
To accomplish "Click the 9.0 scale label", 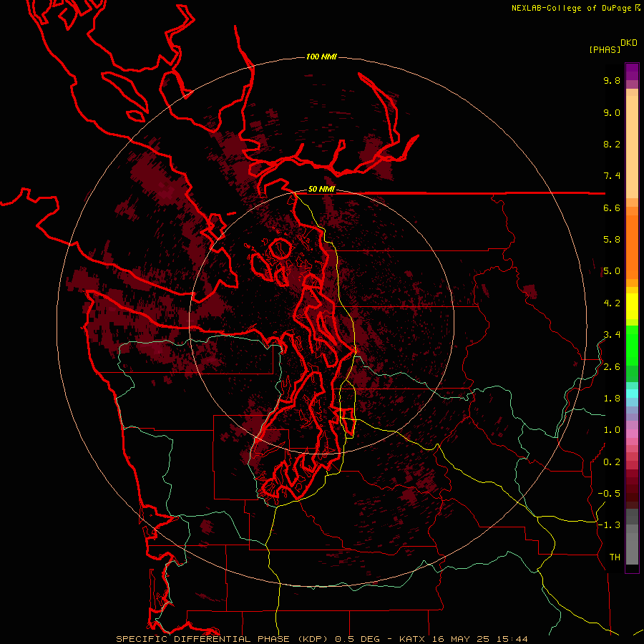I will (x=612, y=112).
